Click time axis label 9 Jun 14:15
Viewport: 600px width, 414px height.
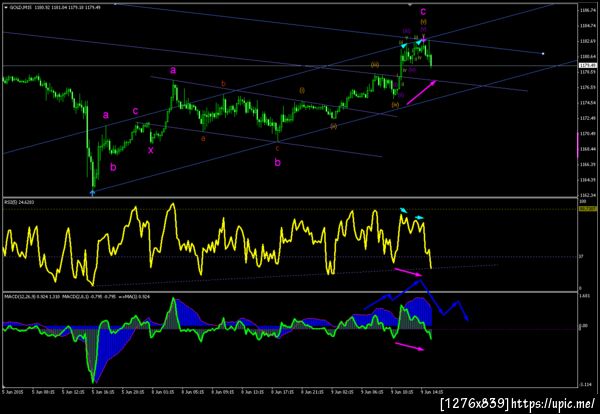coord(432,392)
